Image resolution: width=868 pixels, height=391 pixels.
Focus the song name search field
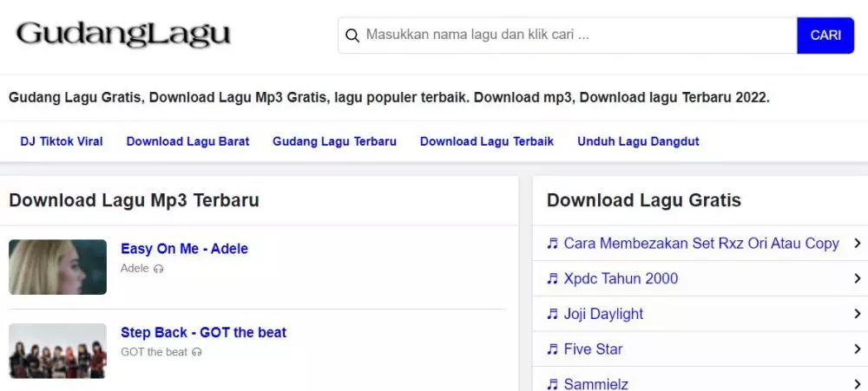point(568,36)
